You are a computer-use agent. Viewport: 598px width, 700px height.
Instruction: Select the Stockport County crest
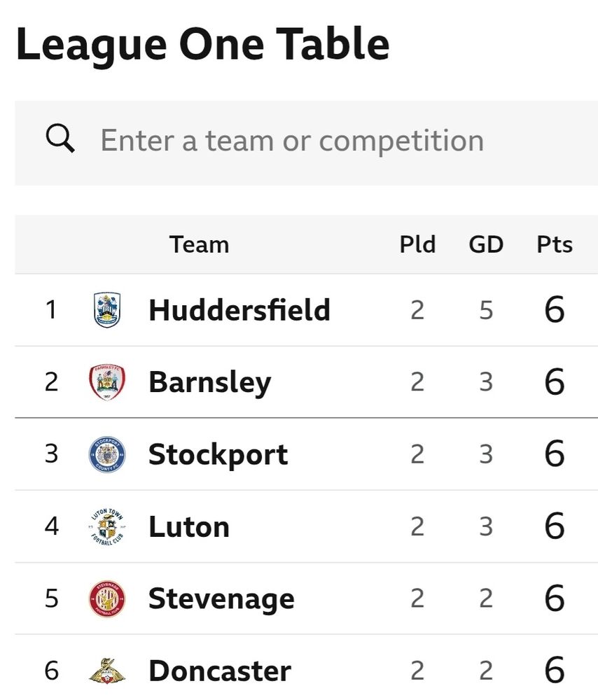(x=107, y=454)
